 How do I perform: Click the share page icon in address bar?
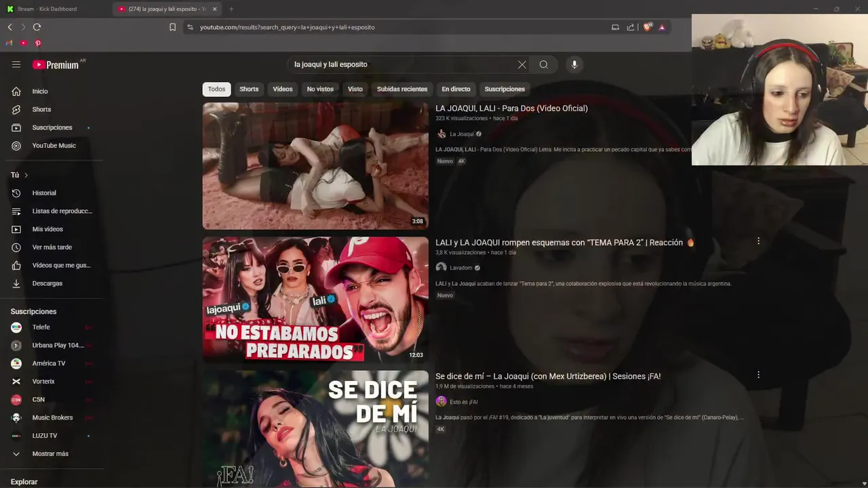(631, 27)
